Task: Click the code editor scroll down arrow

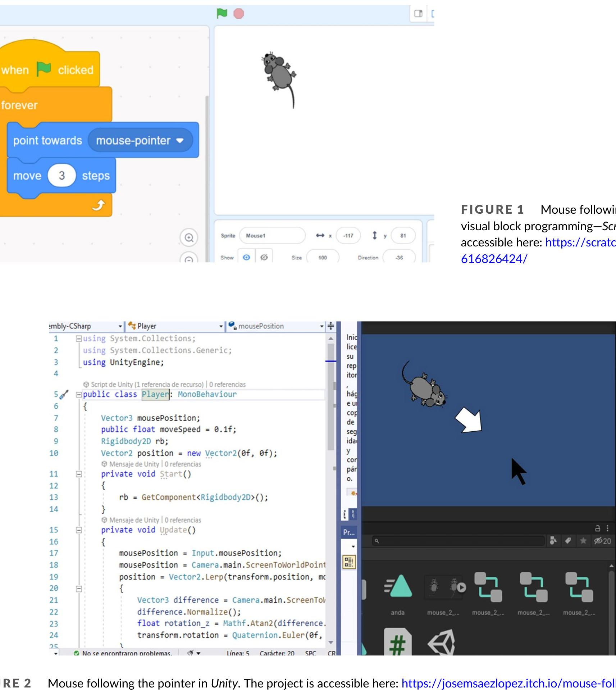Action: 331,642
